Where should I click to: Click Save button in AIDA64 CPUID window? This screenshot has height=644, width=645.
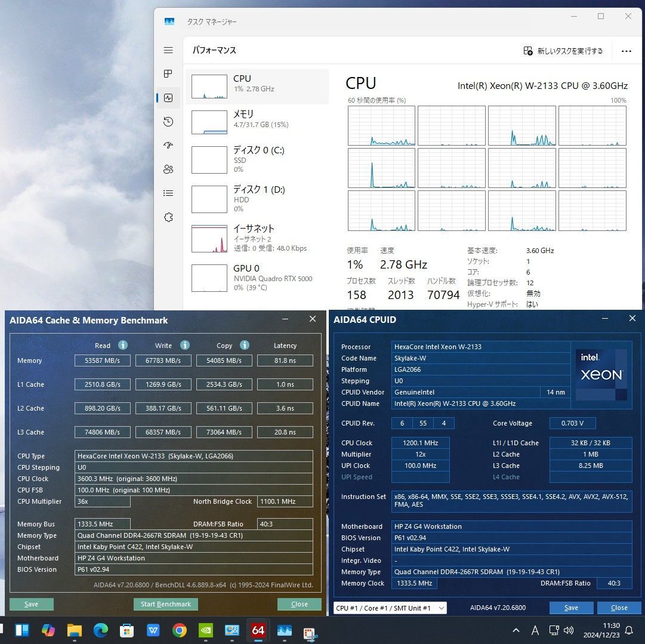point(571,608)
